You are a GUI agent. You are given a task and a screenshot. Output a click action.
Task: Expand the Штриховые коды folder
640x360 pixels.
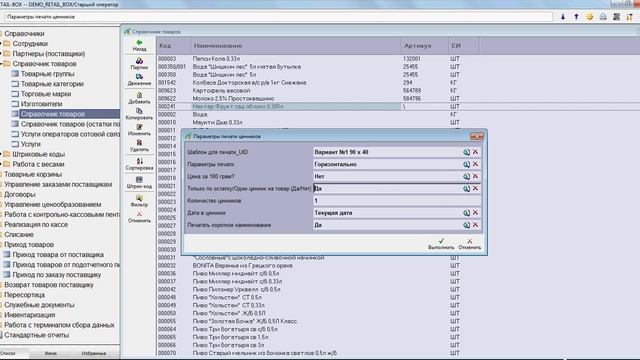click(1, 154)
